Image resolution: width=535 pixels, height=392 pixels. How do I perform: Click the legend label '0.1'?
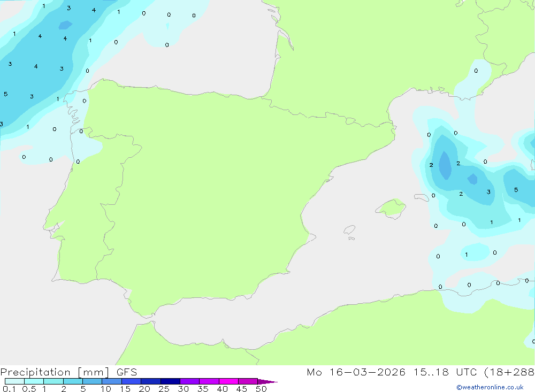(9, 389)
